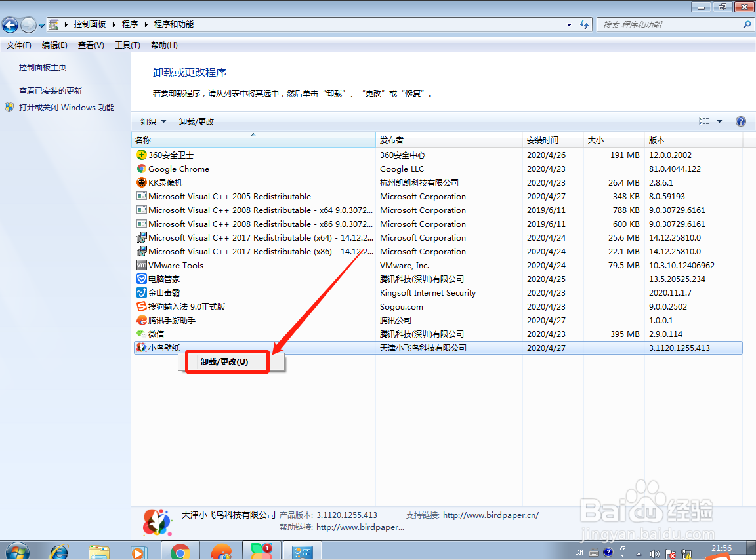Screen dimensions: 756x560
Task: Select the 微信 program icon
Action: (141, 334)
